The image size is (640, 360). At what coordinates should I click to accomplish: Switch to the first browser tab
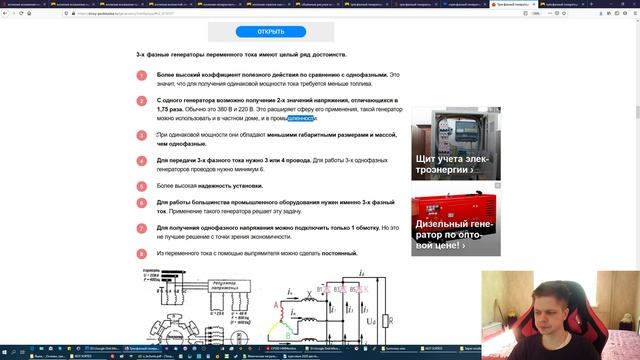tap(24, 4)
